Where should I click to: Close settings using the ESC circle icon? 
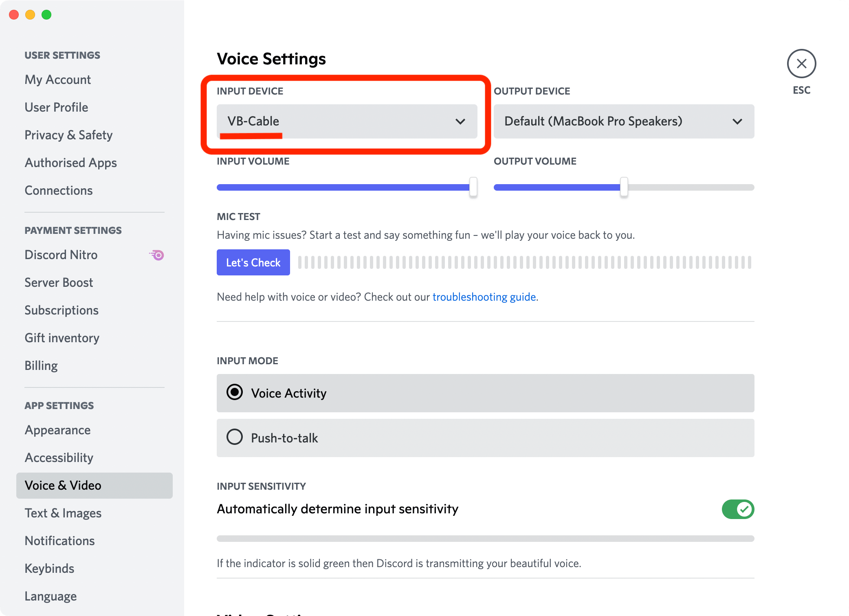click(801, 64)
